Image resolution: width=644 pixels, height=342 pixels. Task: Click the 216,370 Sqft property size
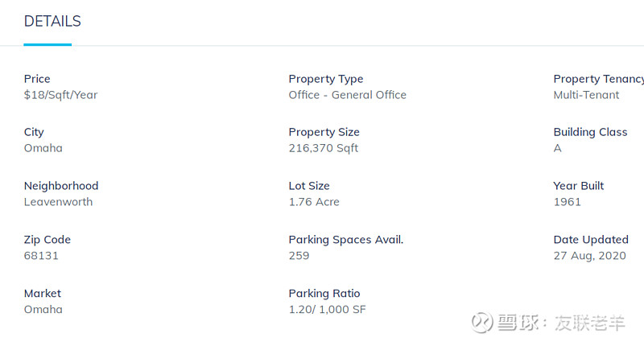[323, 148]
